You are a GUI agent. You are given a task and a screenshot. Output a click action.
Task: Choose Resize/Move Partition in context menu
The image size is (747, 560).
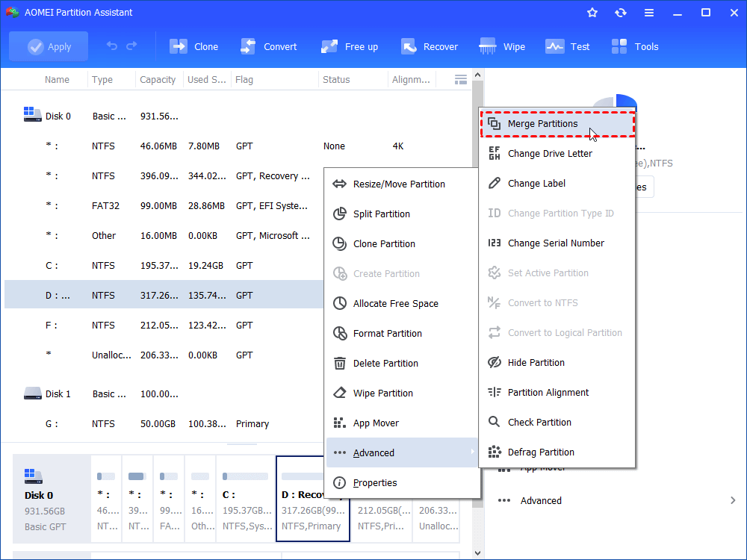402,184
